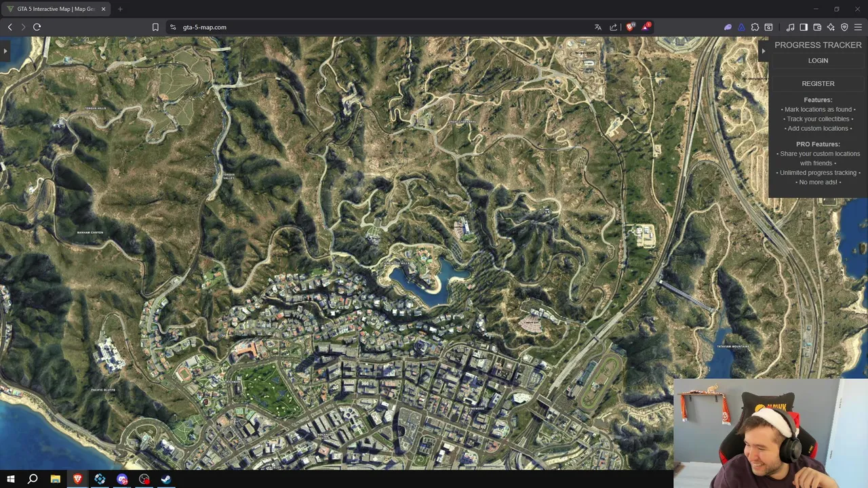
Task: Open the blue diamond app in taskbar
Action: pyautogui.click(x=100, y=479)
